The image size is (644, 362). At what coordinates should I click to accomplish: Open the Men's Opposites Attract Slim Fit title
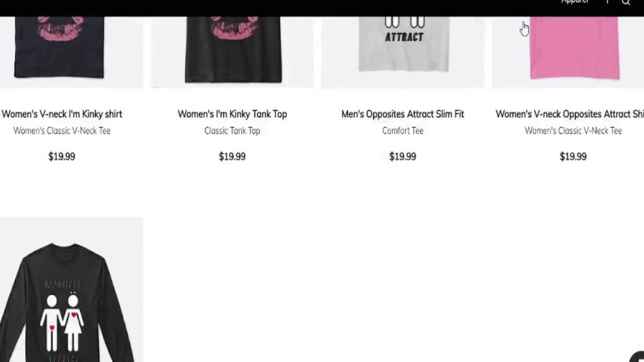[x=403, y=114]
